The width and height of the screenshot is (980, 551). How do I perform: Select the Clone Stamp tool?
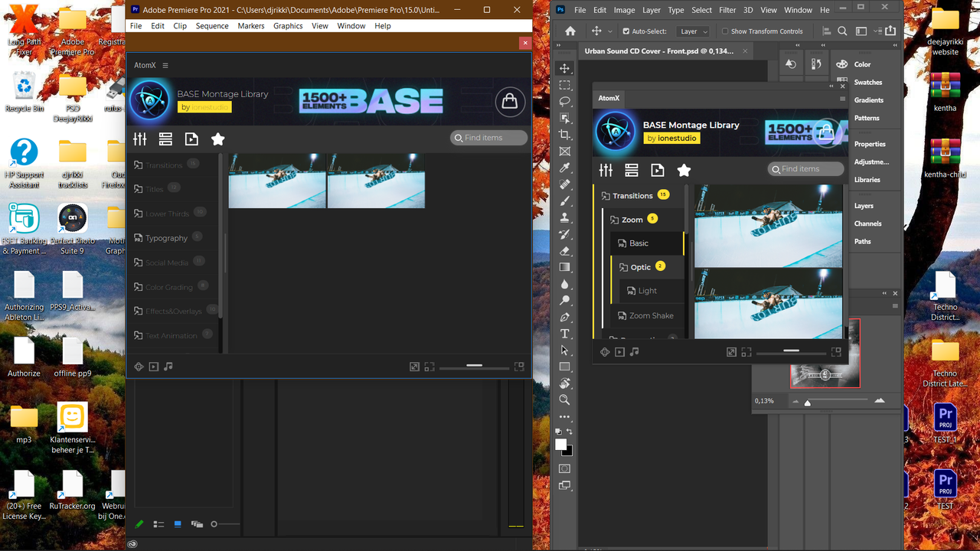coord(565,218)
